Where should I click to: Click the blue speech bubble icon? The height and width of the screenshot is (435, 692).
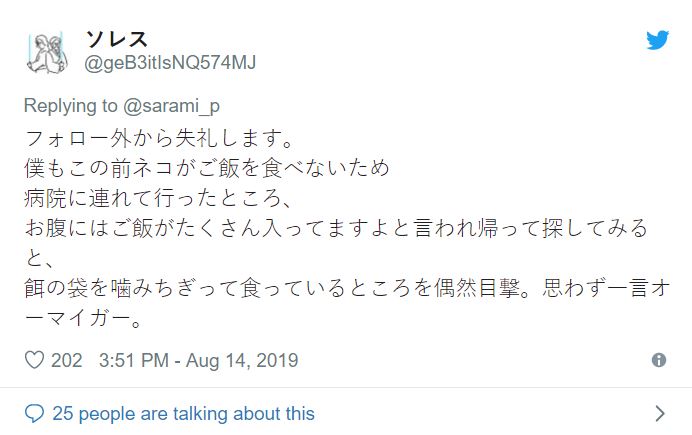34,413
